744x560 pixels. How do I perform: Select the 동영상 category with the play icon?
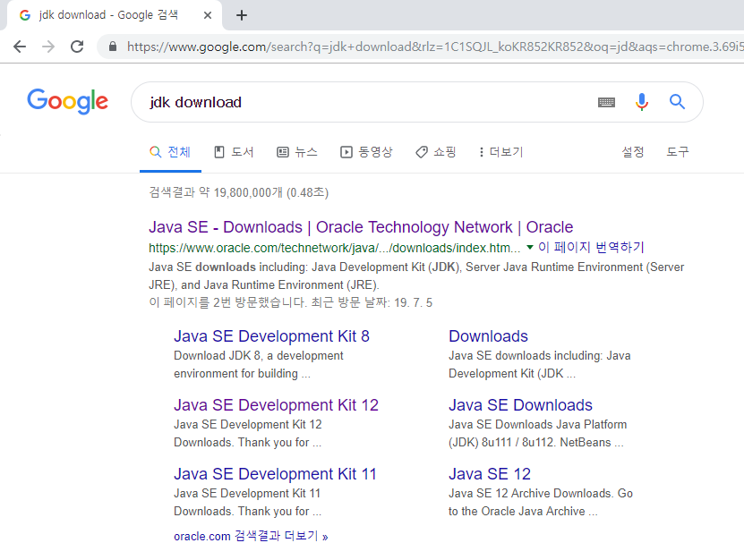(366, 151)
